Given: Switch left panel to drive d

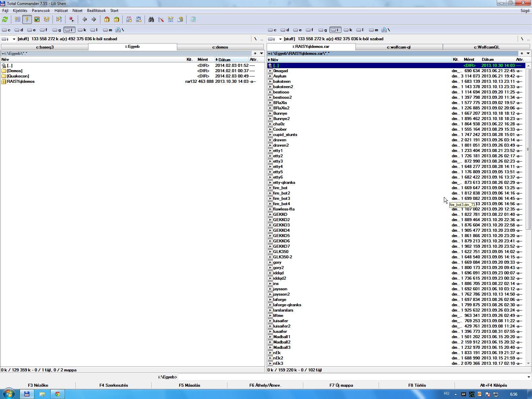Looking at the screenshot, I should click(x=19, y=30).
